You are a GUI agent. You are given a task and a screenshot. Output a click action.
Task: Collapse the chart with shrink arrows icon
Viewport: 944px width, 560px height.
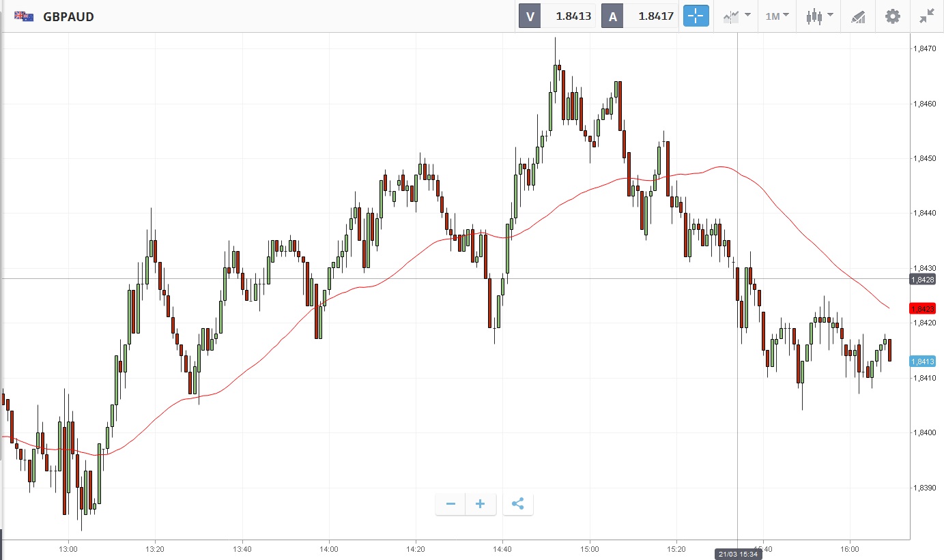click(926, 16)
